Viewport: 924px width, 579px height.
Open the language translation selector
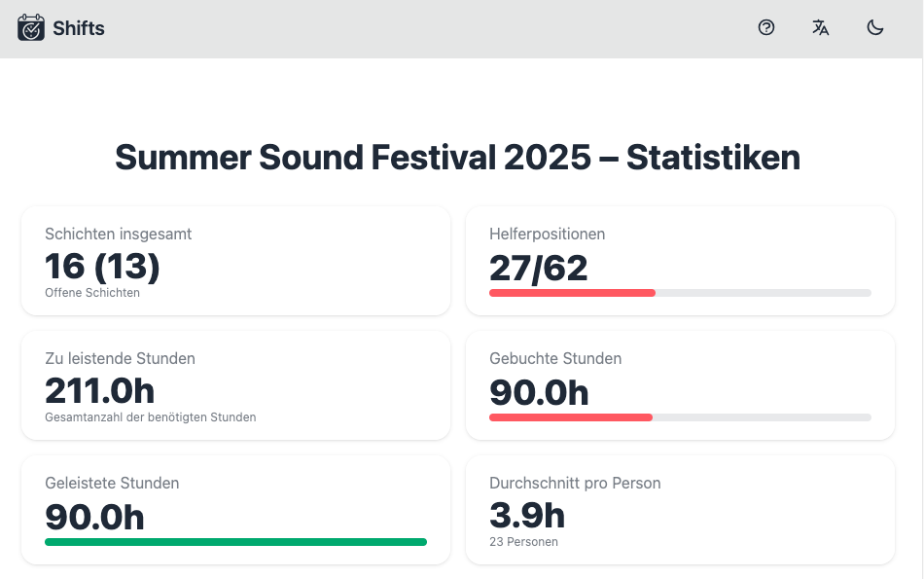821,28
